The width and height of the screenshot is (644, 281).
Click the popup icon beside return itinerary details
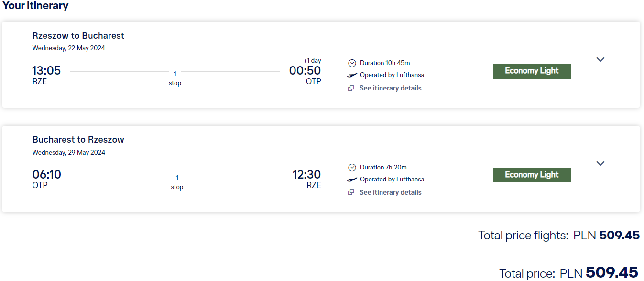[351, 192]
